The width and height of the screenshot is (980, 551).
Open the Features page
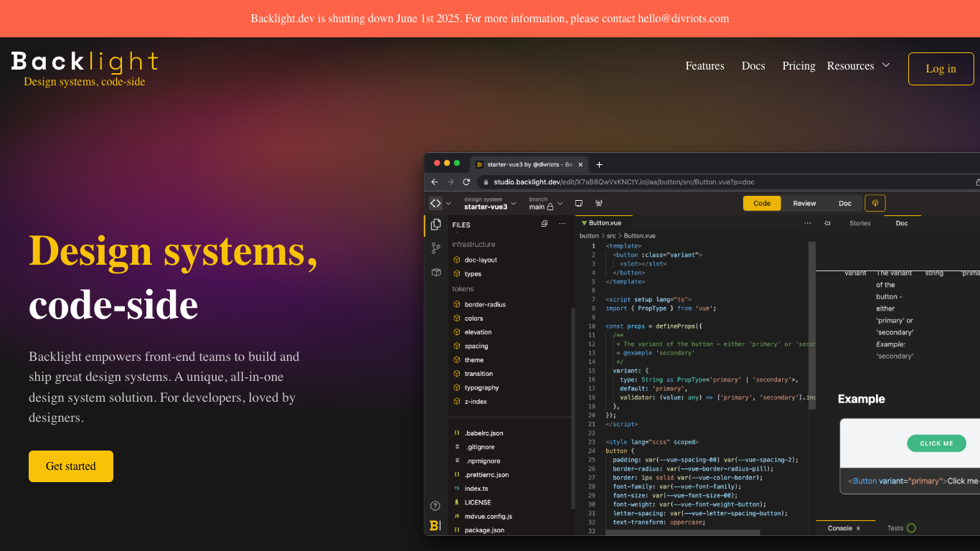tap(705, 66)
